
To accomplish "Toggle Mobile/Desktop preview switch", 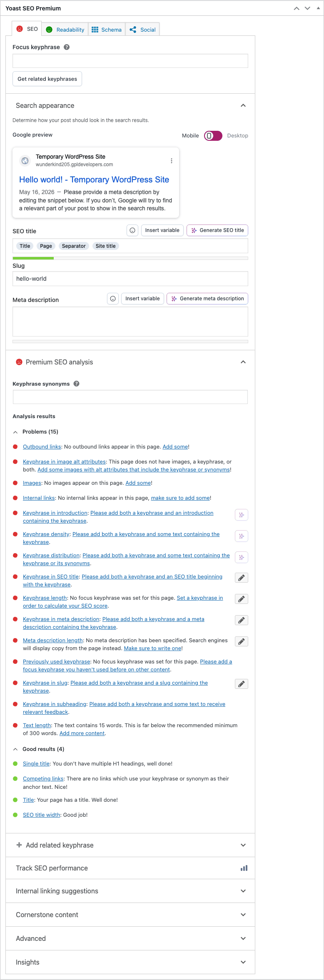I will coord(213,136).
